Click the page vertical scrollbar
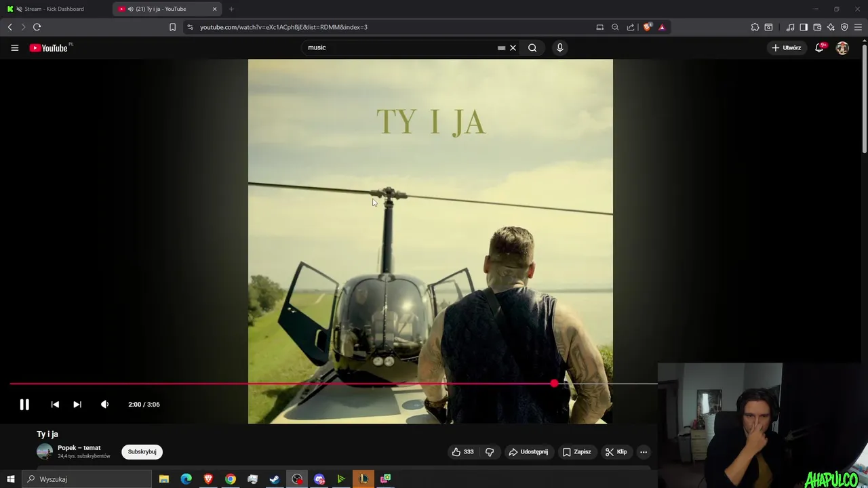The height and width of the screenshot is (488, 868). point(864,98)
